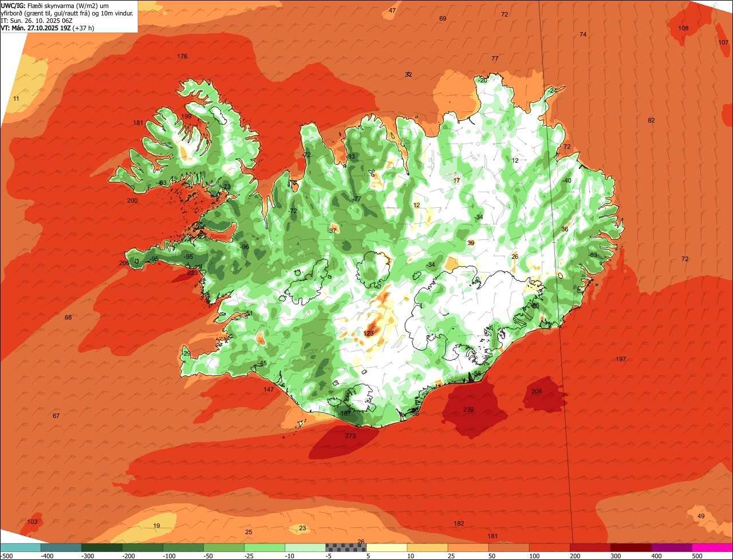Click the value 108 in the top-right corner
Image resolution: width=733 pixels, height=560 pixels.
click(683, 28)
